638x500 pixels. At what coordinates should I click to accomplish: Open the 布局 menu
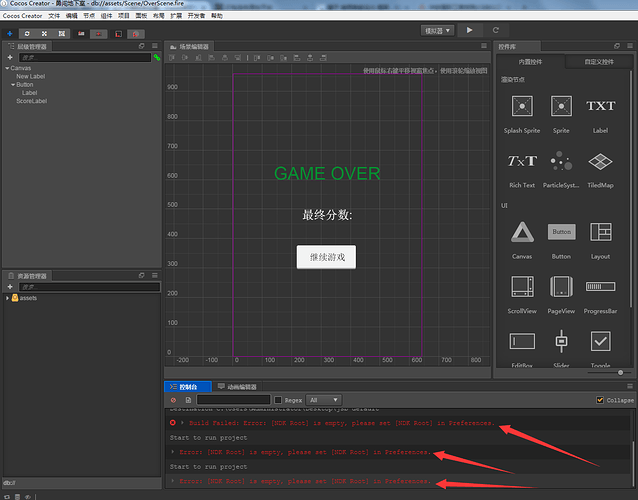(159, 16)
